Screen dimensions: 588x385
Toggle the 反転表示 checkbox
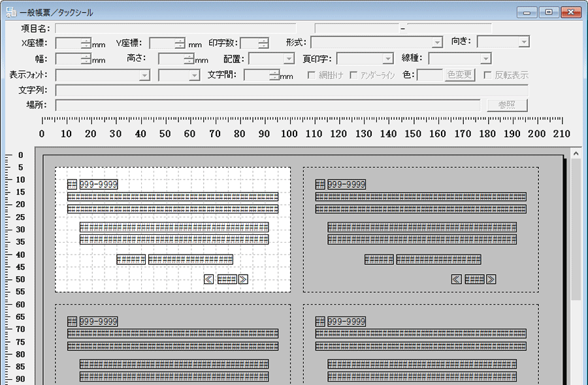pyautogui.click(x=487, y=75)
